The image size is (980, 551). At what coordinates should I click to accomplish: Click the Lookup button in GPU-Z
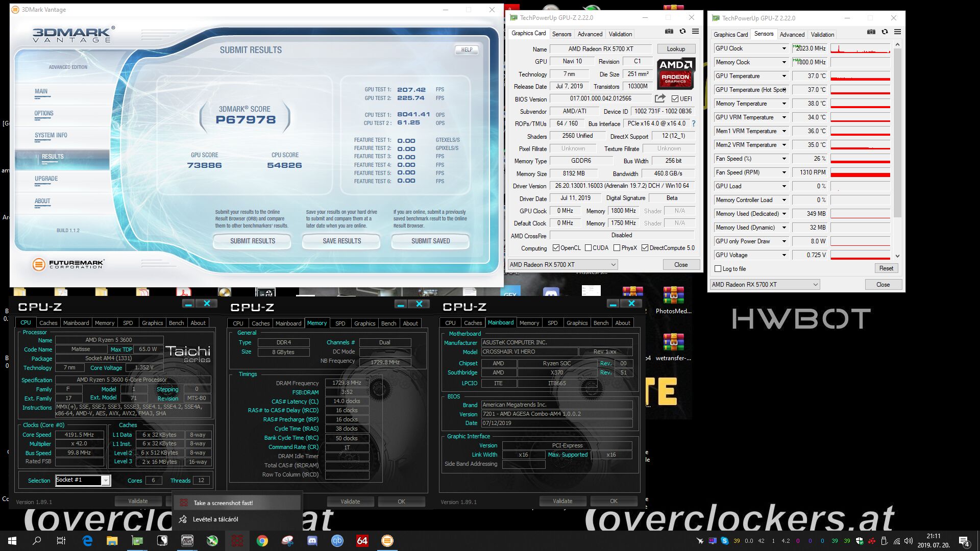click(x=675, y=49)
